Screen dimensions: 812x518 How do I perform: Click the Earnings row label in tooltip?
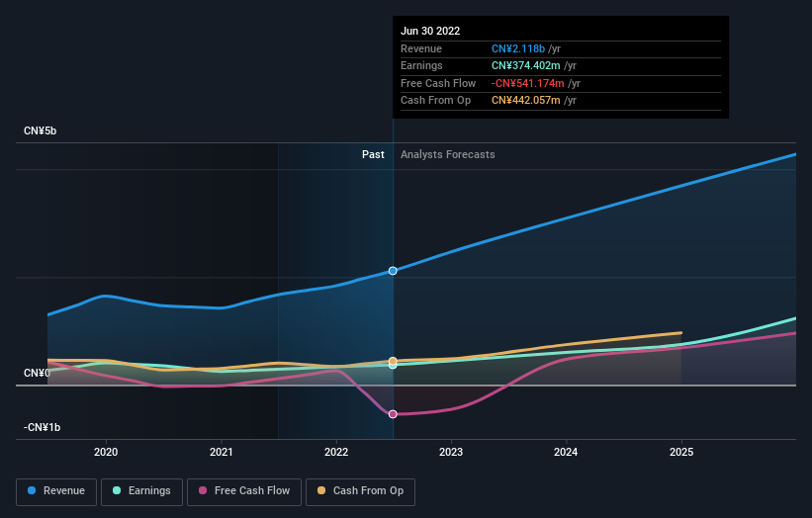point(421,65)
